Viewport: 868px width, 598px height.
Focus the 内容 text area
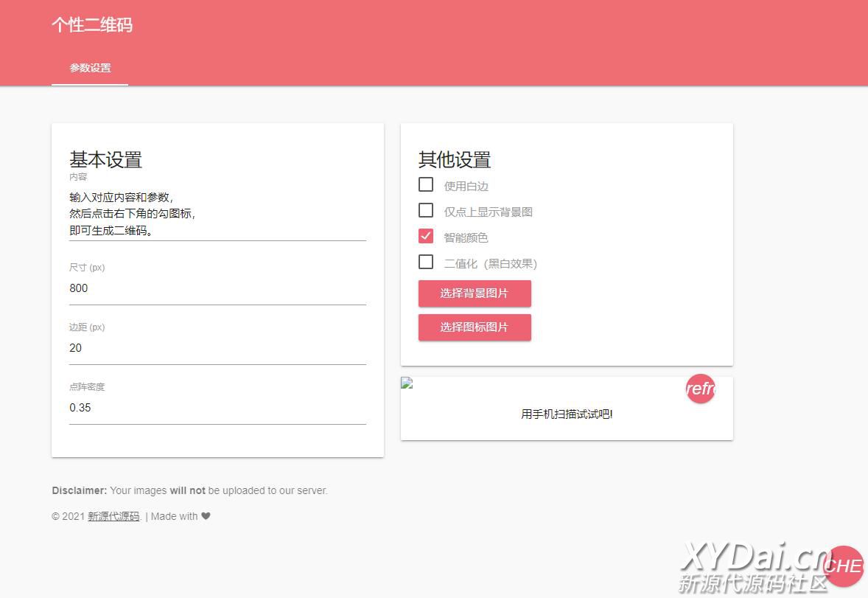[217, 214]
